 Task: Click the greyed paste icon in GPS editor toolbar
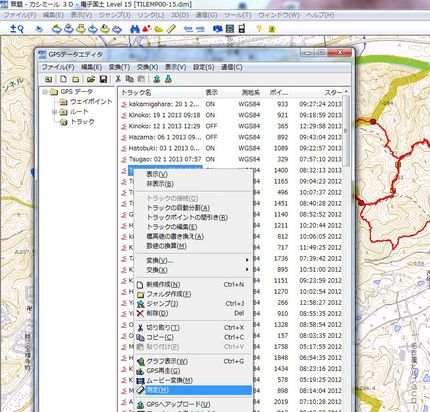click(x=141, y=79)
